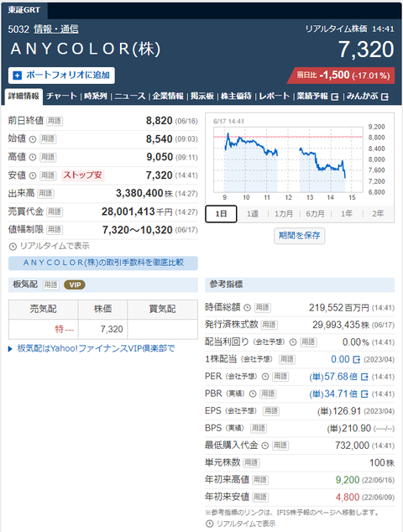Click 用語 badge next to EPS
This screenshot has width=403, height=532.
(271, 411)
